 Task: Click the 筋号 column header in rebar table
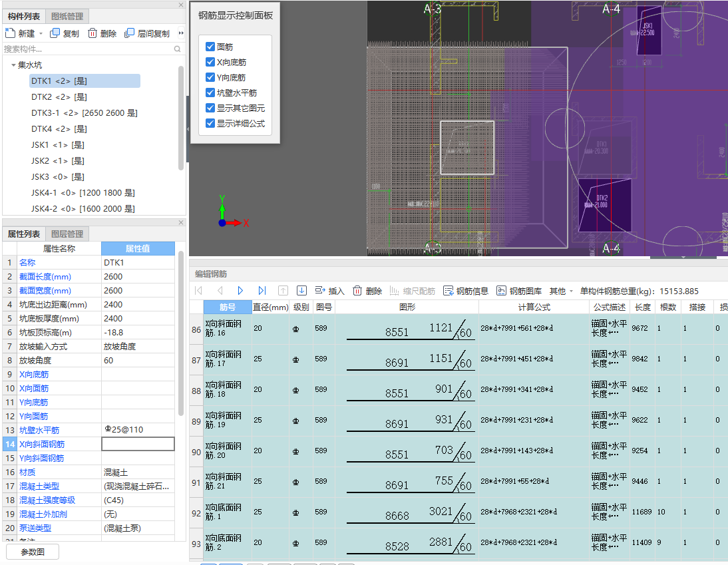coord(228,307)
